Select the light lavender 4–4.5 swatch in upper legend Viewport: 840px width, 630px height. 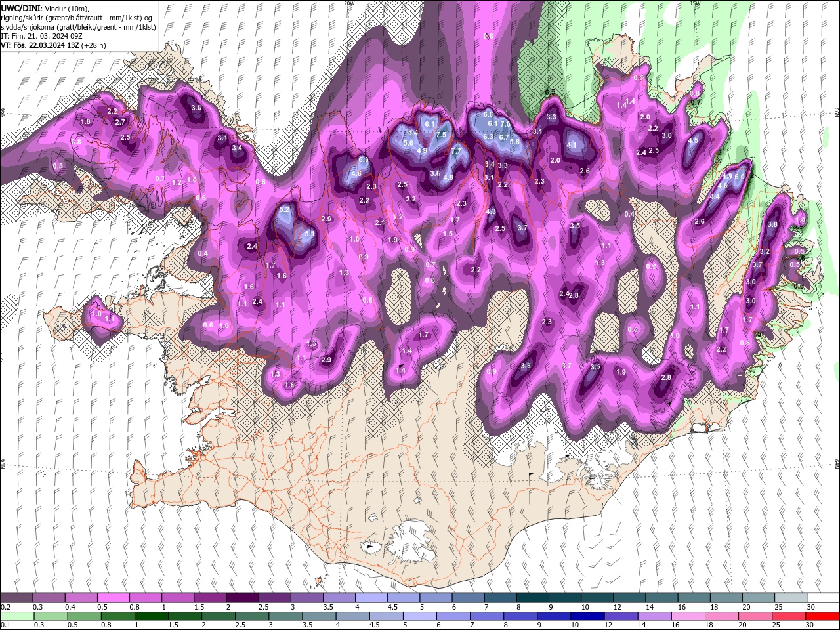pos(371,598)
